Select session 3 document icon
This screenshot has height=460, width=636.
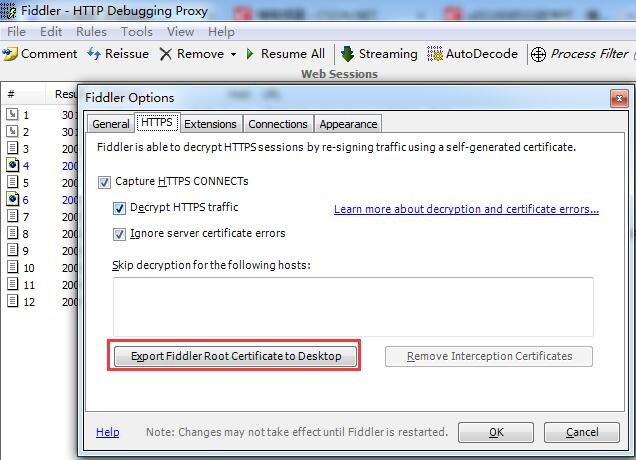coord(13,148)
